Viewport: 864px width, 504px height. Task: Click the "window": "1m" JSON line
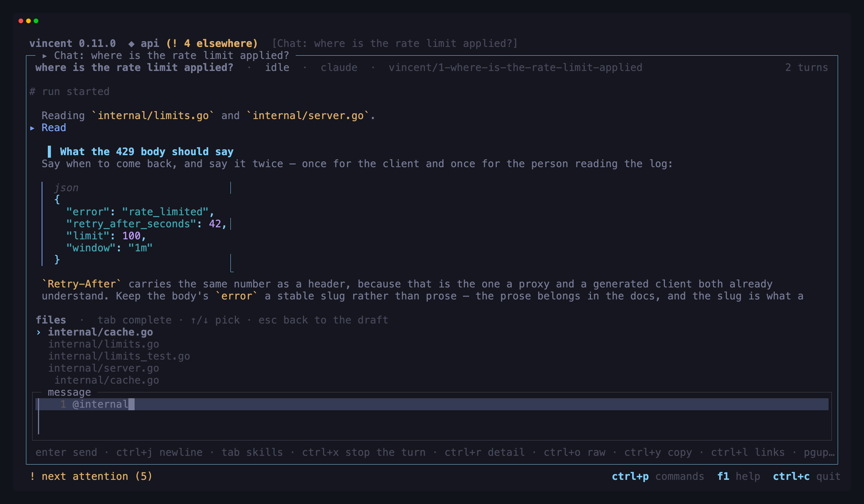tap(109, 248)
